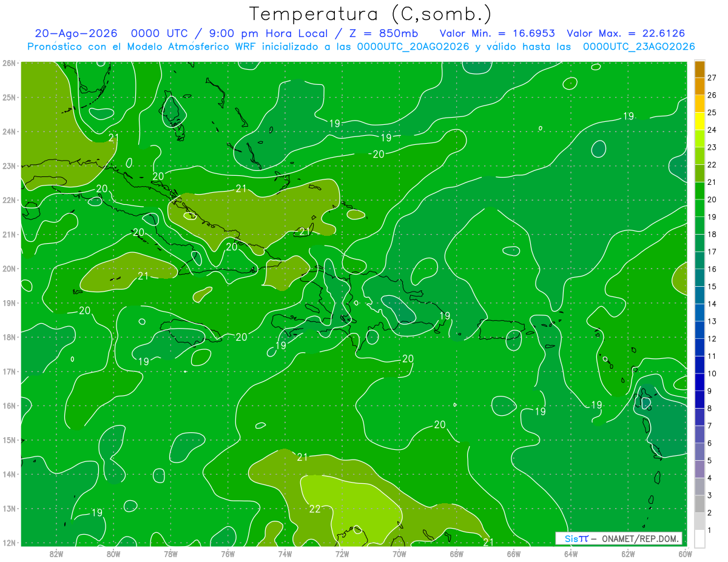Click the "60W" longitude axis label

pos(685,554)
